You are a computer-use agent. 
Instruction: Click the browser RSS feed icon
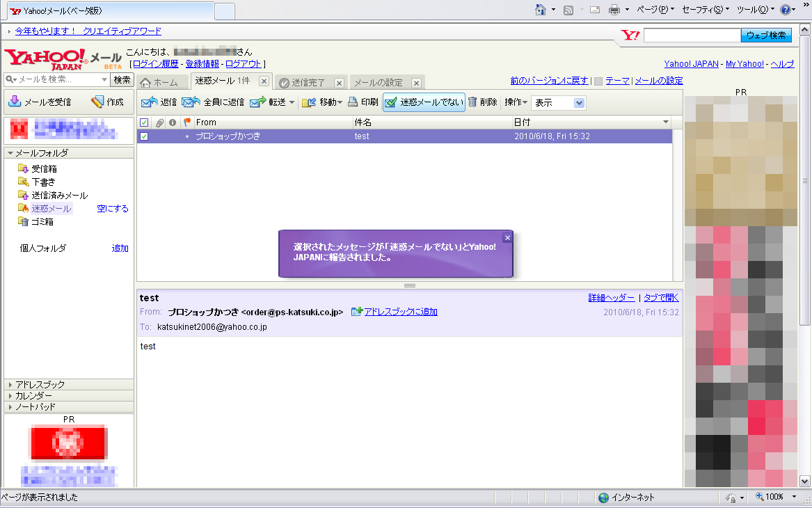(x=568, y=10)
